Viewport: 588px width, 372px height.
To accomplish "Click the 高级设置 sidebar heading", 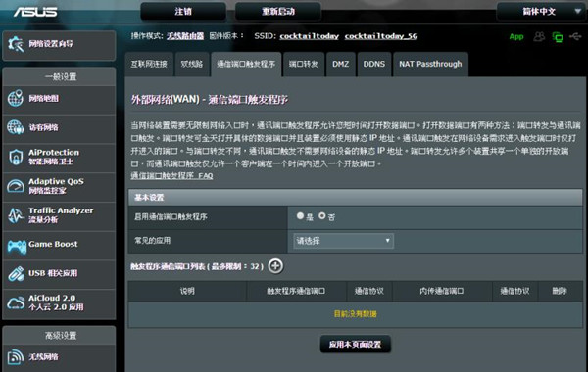I will point(61,336).
